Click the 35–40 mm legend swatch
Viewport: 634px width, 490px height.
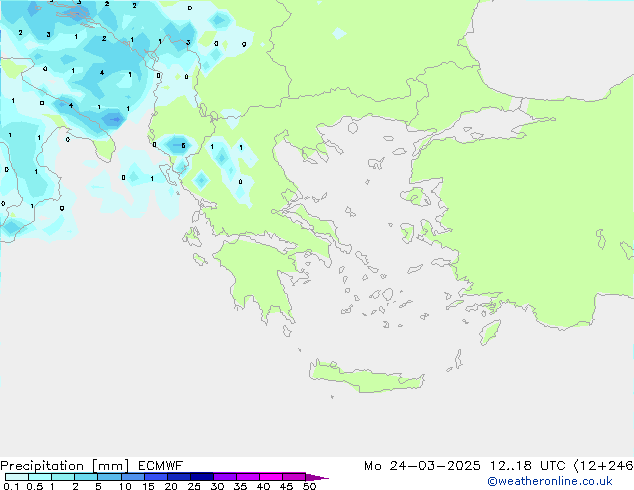(248, 477)
